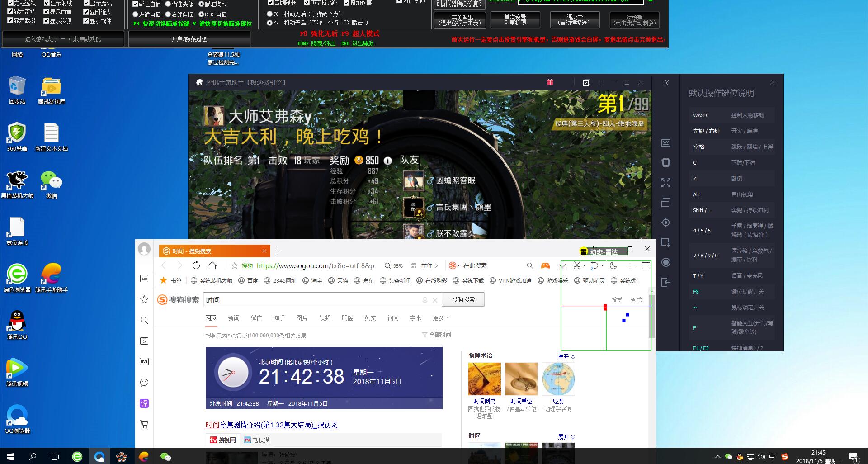Expand the 更多 search category dropdown
The height and width of the screenshot is (464, 868).
click(440, 318)
